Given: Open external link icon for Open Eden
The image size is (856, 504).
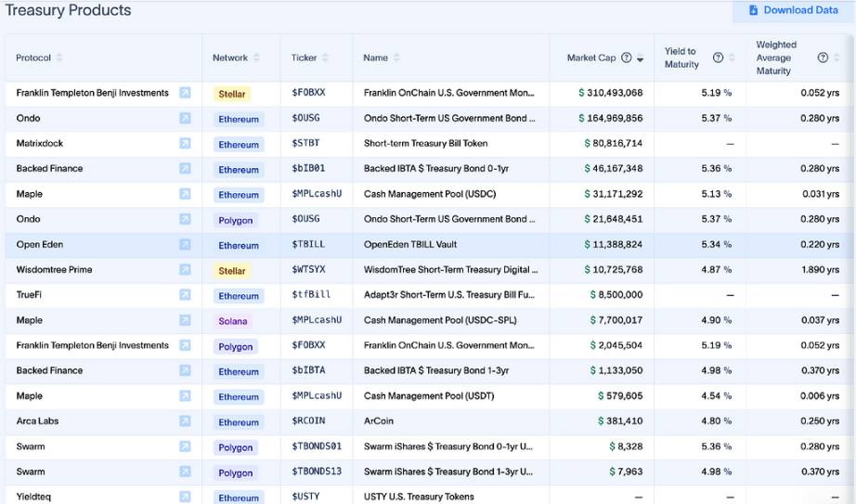Looking at the screenshot, I should point(185,244).
